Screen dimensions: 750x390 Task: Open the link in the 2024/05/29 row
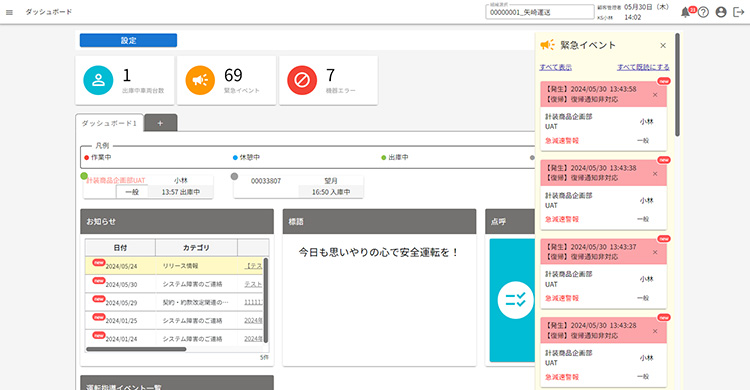point(254,302)
